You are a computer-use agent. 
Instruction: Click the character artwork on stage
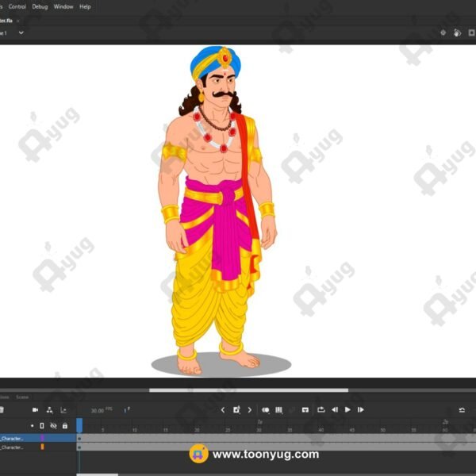coord(217,211)
